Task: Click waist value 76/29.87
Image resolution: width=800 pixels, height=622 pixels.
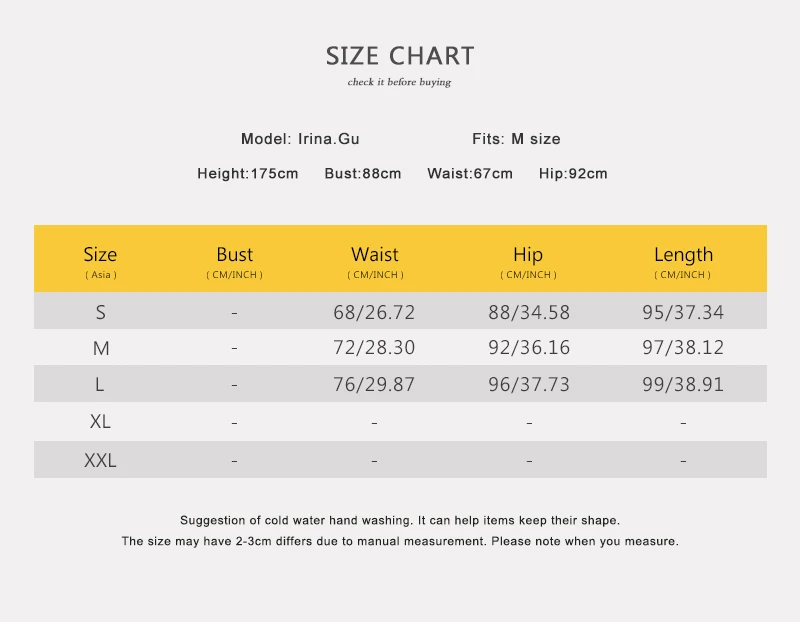Action: (374, 384)
